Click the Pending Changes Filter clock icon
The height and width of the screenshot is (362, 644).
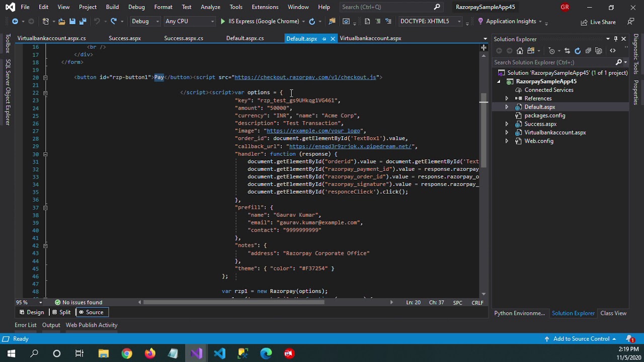pos(552,51)
